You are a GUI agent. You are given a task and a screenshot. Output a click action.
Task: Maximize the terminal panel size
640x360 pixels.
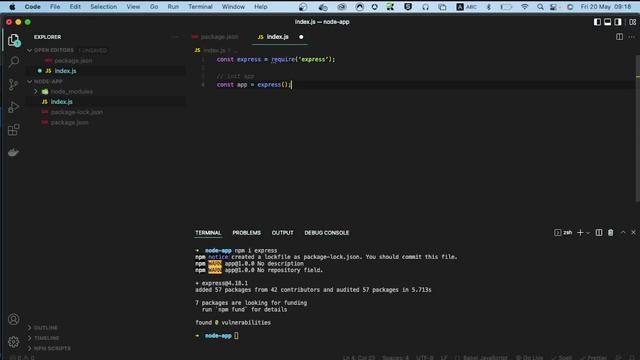tap(623, 233)
